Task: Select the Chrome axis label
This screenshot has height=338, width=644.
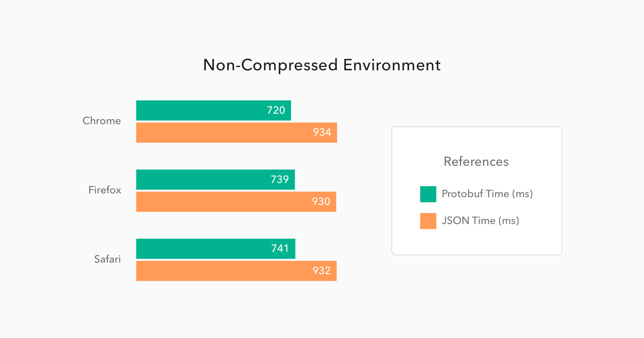Action: (102, 121)
